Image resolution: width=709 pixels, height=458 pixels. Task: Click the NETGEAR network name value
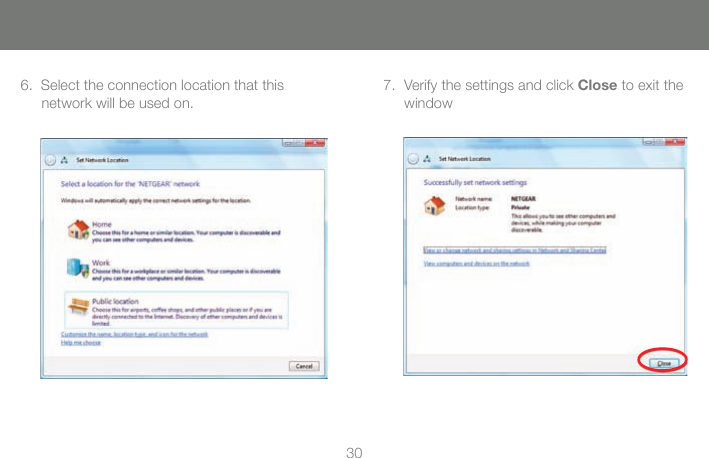[523, 198]
